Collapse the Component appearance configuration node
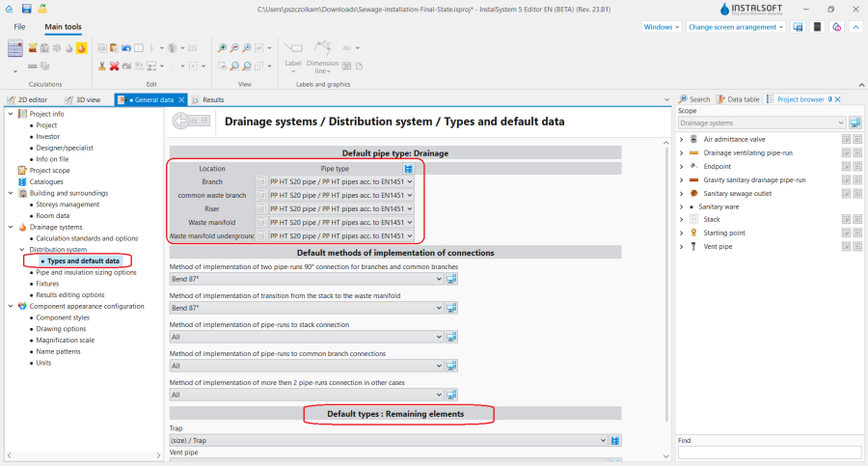Screen dimensions: 868x466 point(11,306)
